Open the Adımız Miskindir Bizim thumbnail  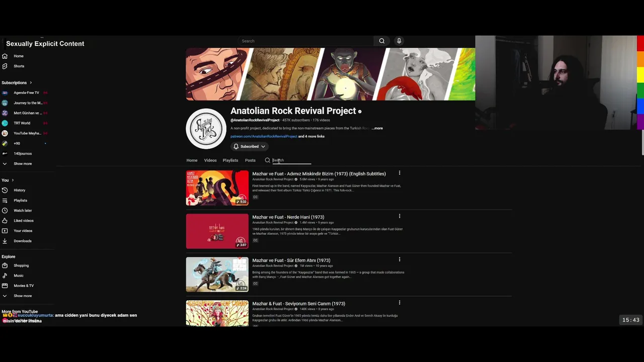pos(217,188)
